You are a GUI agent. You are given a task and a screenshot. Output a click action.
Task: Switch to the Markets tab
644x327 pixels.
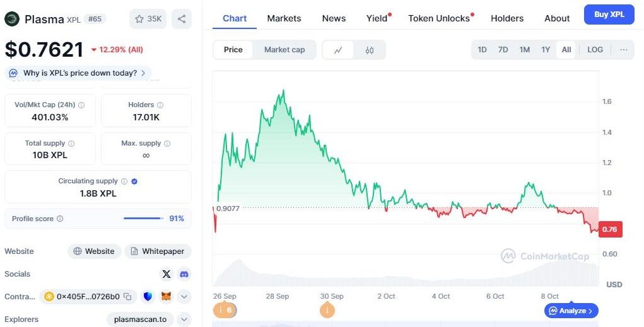(x=284, y=18)
